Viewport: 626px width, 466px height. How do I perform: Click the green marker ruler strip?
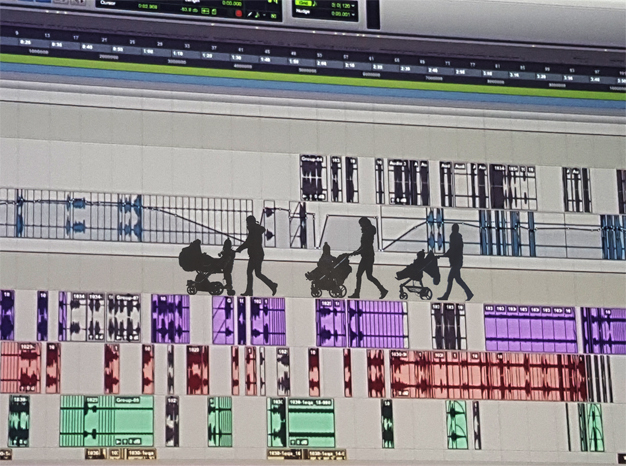point(300,66)
